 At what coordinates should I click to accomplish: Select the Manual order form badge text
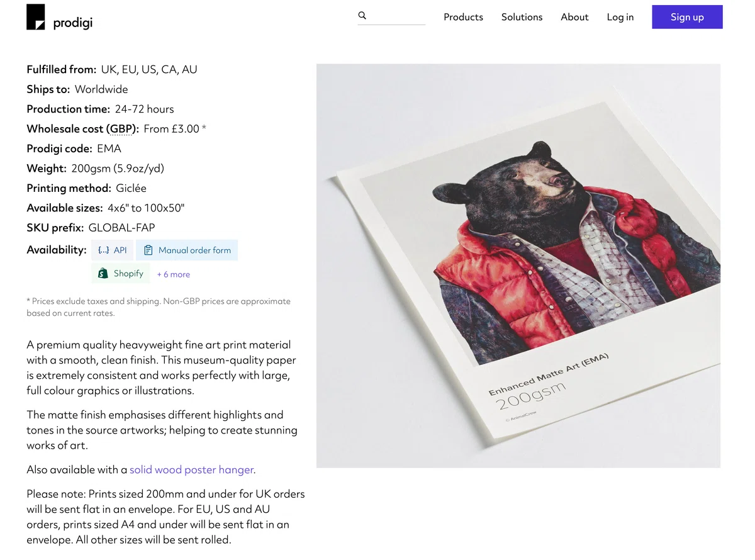pyautogui.click(x=194, y=250)
